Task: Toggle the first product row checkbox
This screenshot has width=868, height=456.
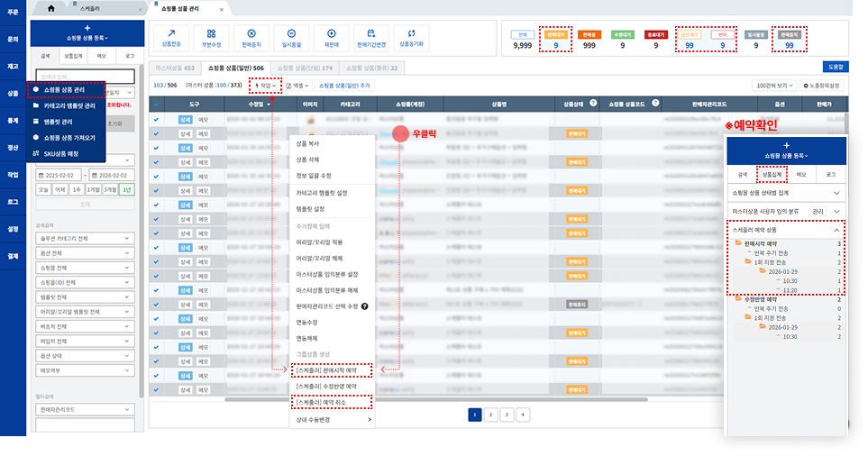Action: [x=157, y=119]
